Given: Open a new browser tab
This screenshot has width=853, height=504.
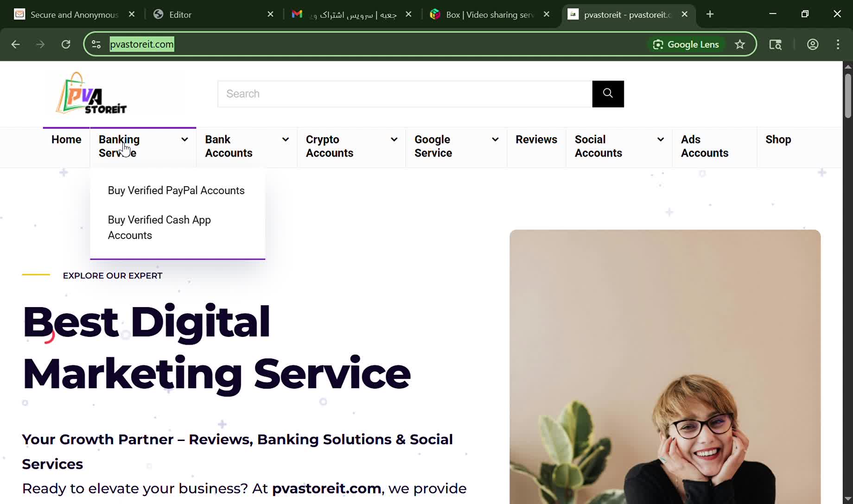Looking at the screenshot, I should 710,14.
